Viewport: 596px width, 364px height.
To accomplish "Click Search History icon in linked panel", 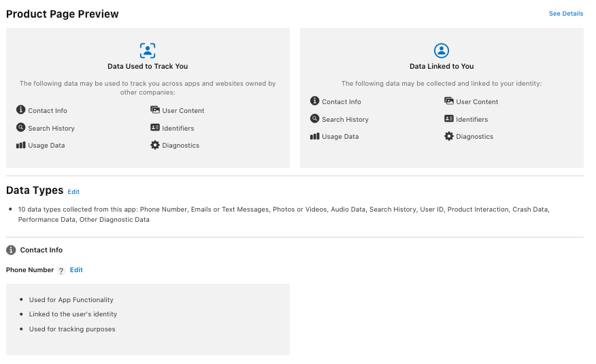I will click(314, 118).
